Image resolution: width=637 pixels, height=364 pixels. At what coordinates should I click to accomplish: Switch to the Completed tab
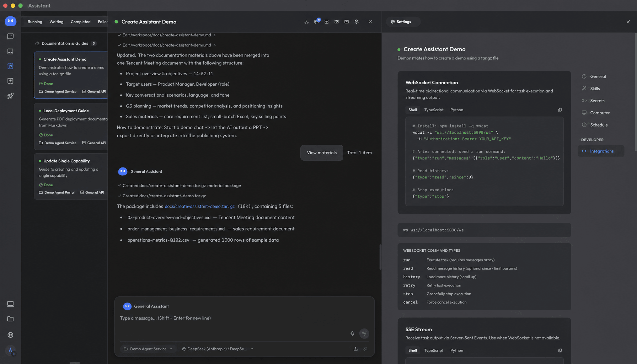[80, 22]
